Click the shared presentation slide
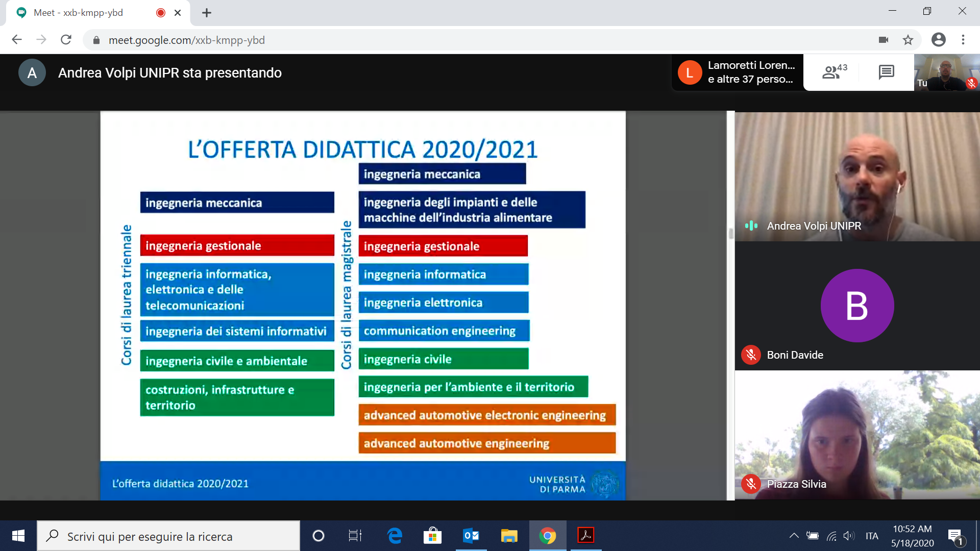The height and width of the screenshot is (551, 980). (363, 305)
